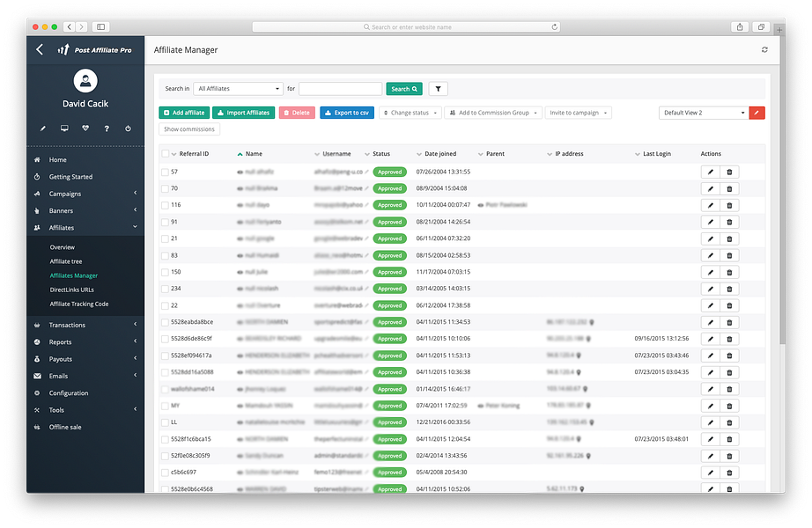Select the edit pencil icon under David Cacik
Image resolution: width=812 pixels, height=528 pixels.
pos(43,128)
